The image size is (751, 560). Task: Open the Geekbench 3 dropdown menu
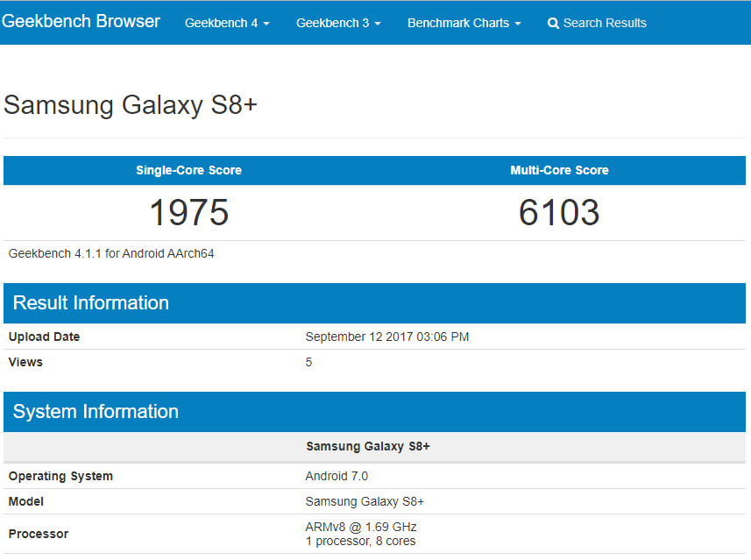point(338,23)
